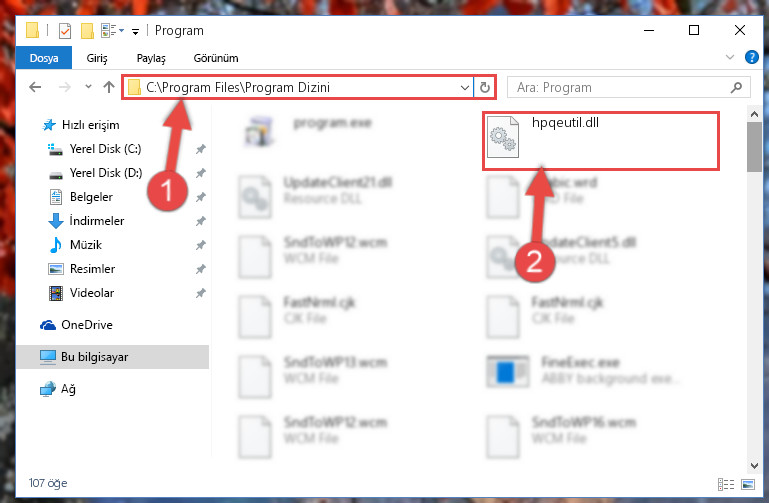Click the refresh icon beside the address bar
The image size is (769, 503).
[x=485, y=87]
